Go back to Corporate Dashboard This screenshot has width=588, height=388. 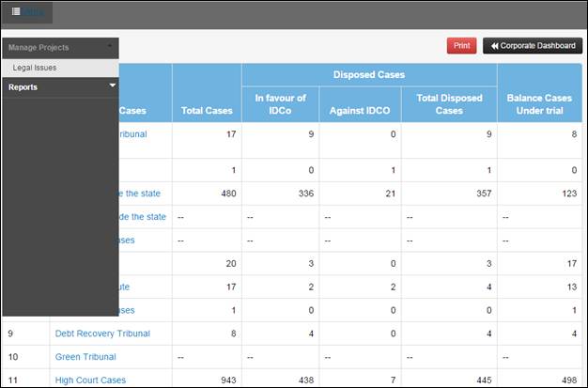click(x=533, y=46)
